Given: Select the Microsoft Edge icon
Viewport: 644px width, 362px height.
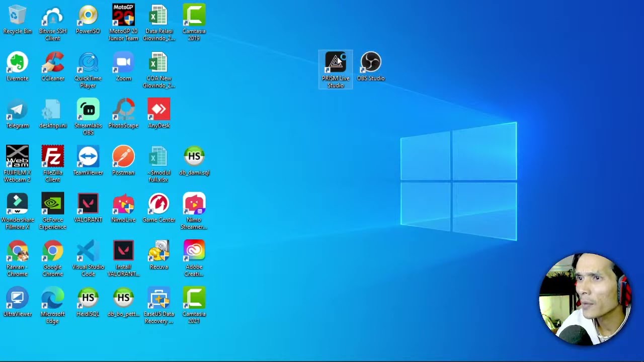Looking at the screenshot, I should point(53,307).
